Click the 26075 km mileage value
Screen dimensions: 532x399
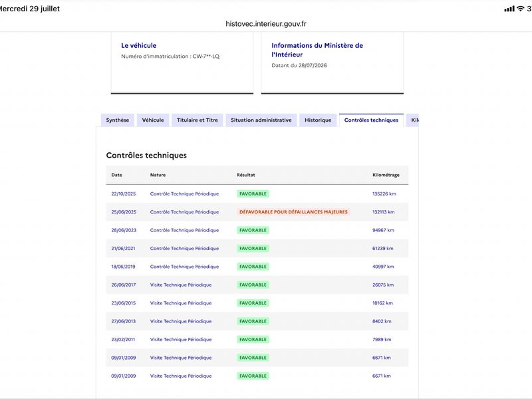(383, 285)
